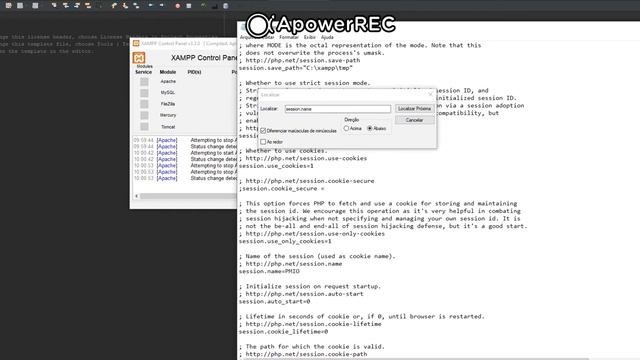Screen dimensions: 640x360
Task: Toggle the MySQL service box in XAMPP
Action: pyautogui.click(x=144, y=93)
